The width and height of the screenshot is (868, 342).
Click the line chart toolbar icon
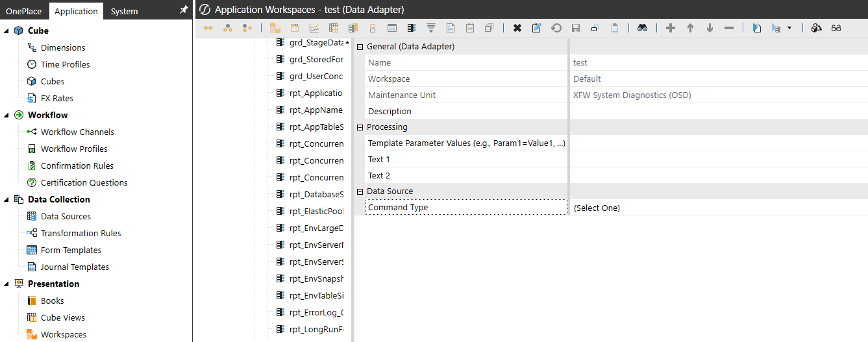pyautogui.click(x=314, y=28)
